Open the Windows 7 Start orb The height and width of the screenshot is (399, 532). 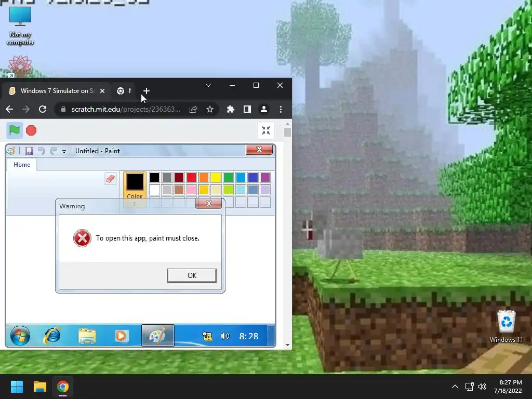pyautogui.click(x=20, y=336)
